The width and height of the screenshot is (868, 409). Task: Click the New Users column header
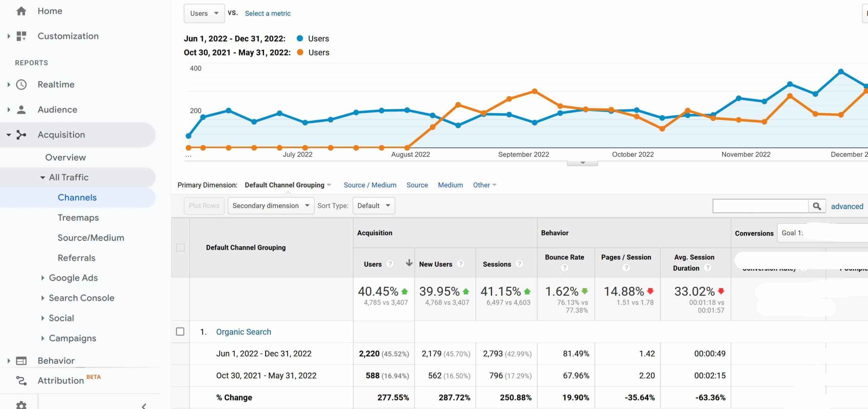click(436, 264)
